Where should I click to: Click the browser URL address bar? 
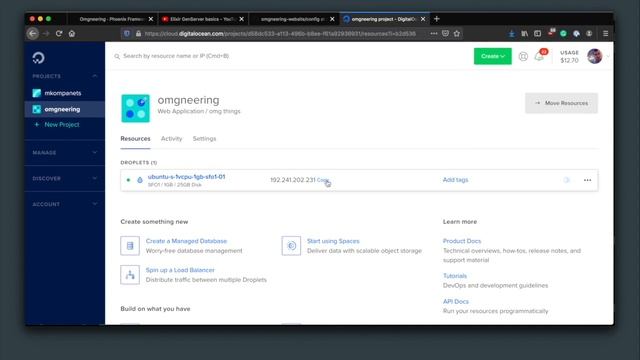(x=280, y=33)
